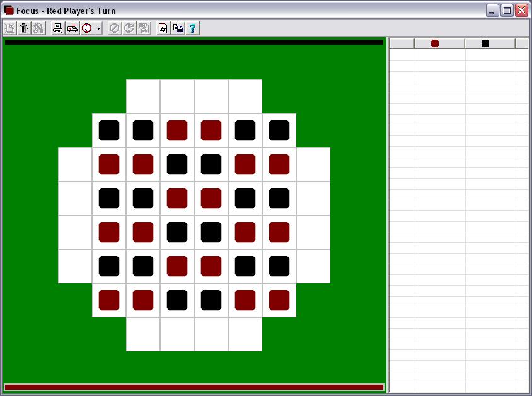This screenshot has height=396, width=532.
Task: Click the red player column header
Action: (439, 43)
